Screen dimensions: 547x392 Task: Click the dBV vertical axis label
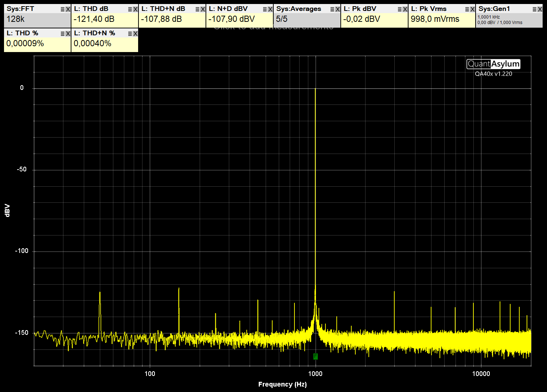click(x=7, y=210)
